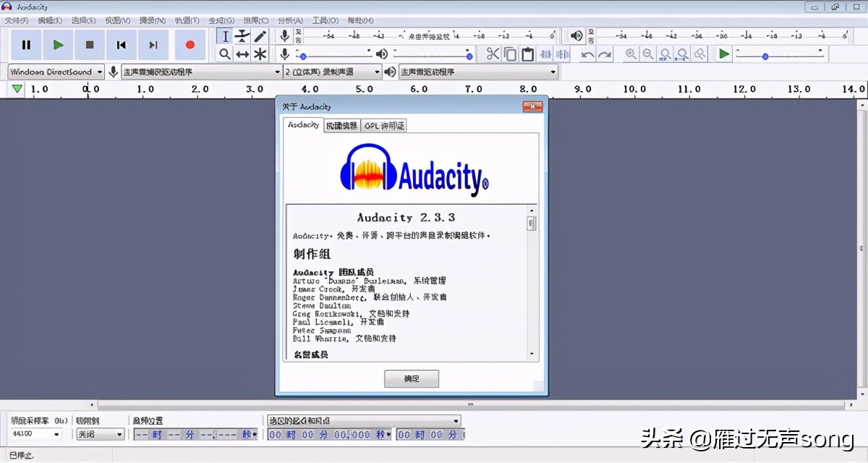Click the About dialog text scrollbar

pos(533,282)
